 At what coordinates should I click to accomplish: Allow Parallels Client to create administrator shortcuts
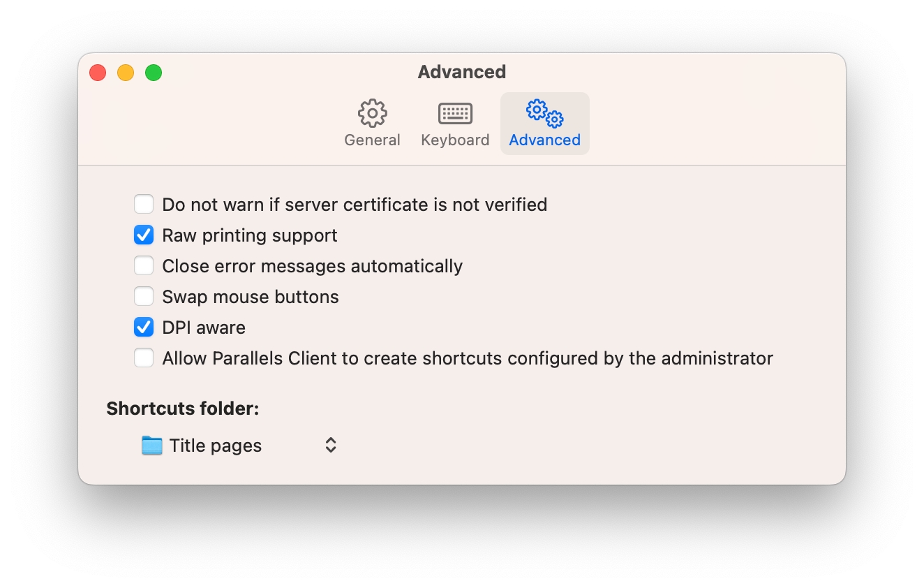(x=144, y=358)
